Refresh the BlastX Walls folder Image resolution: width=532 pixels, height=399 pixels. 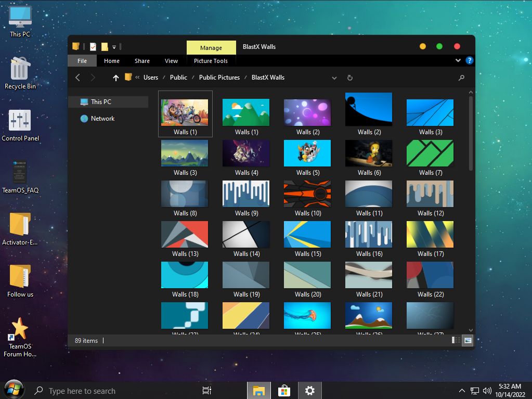tap(350, 78)
